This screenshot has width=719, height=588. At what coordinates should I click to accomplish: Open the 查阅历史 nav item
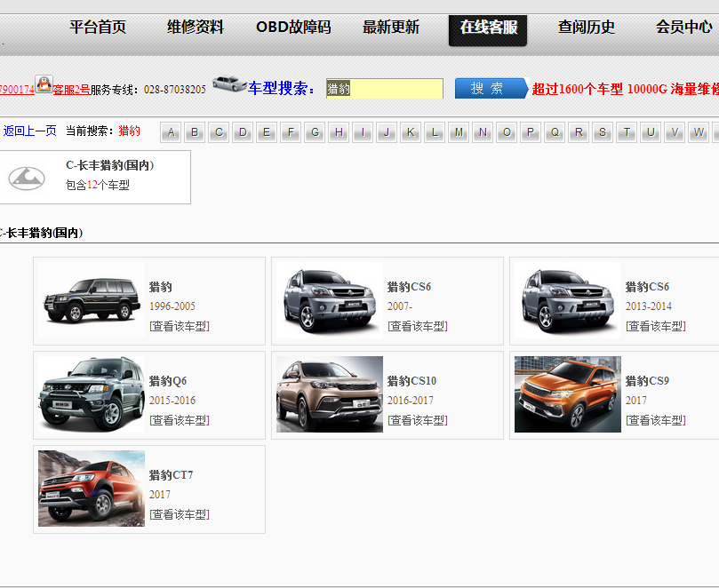[x=586, y=28]
